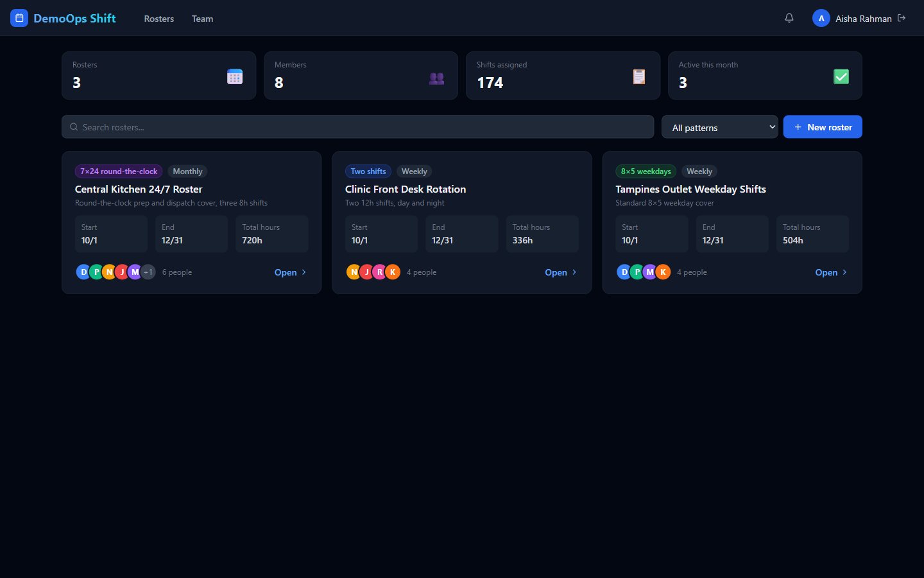Open the Central Kitchen 24/7 Roster
Image resolution: width=924 pixels, height=578 pixels.
(x=291, y=272)
